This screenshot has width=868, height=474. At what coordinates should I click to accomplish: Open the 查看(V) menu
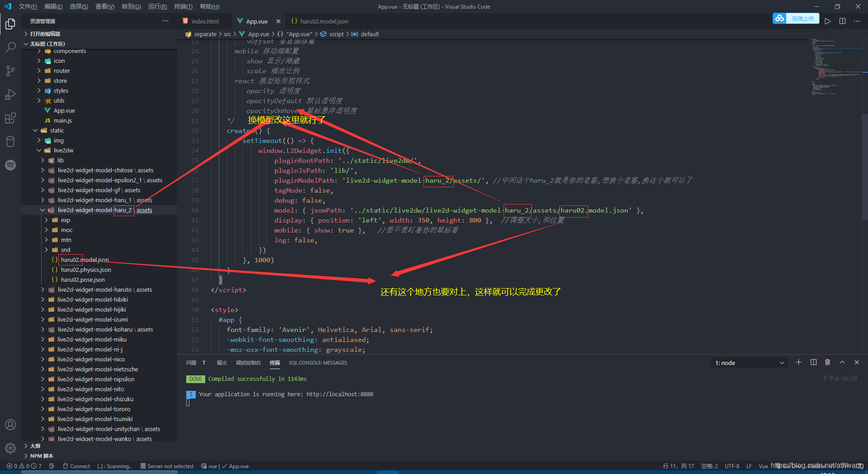pos(105,6)
